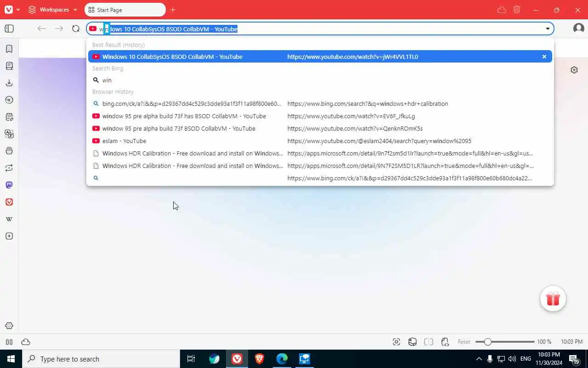Open the Workspaces dropdown

pos(53,10)
